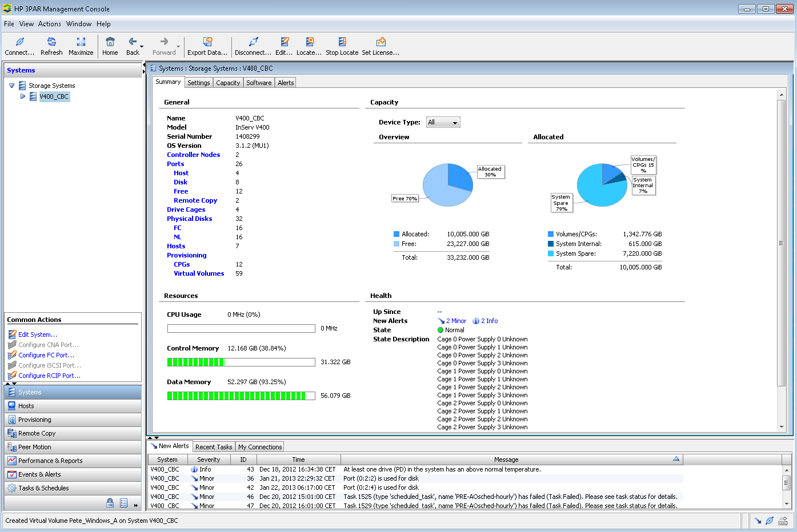Click the Time column header

click(298, 460)
